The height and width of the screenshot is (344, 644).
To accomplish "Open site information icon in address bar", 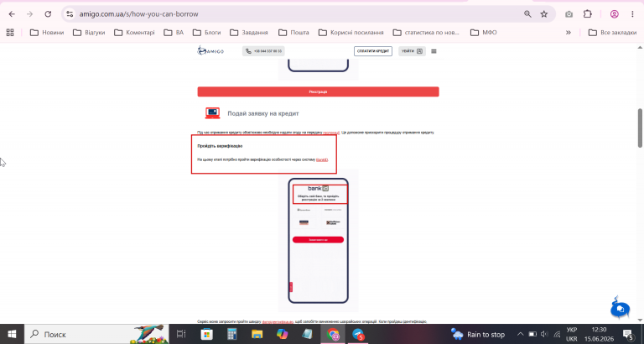I will [x=70, y=14].
